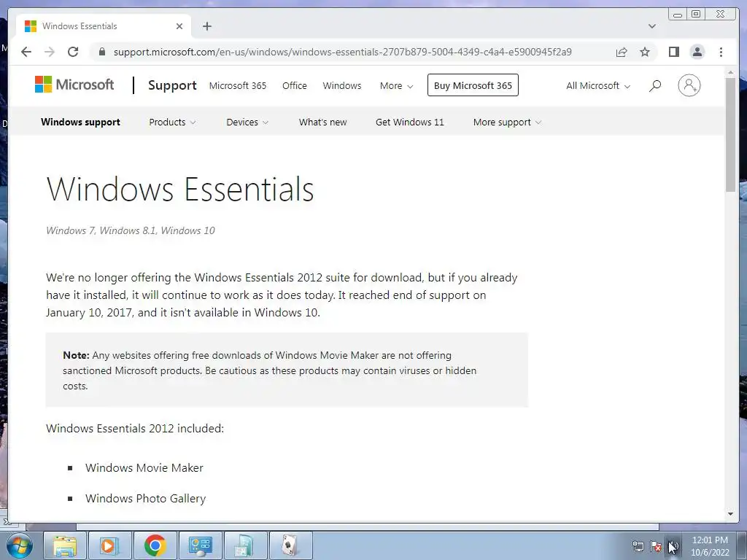The height and width of the screenshot is (560, 747).
Task: Click the Chrome taskbar icon
Action: (155, 545)
